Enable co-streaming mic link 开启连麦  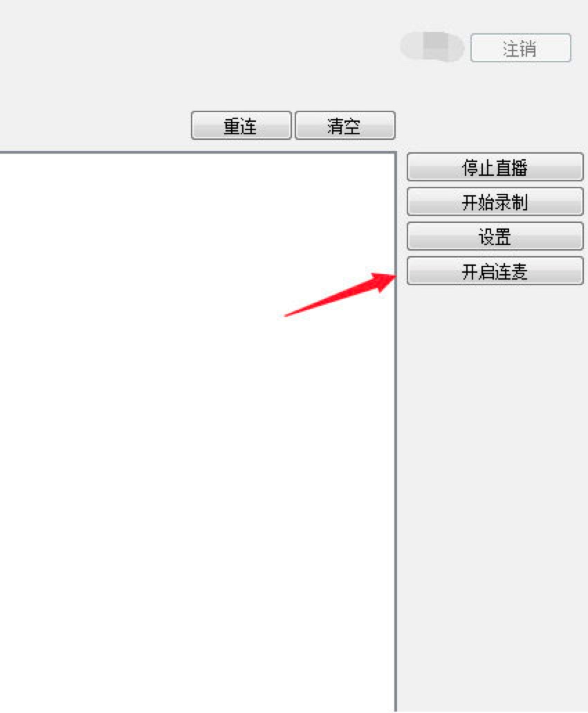(x=495, y=271)
